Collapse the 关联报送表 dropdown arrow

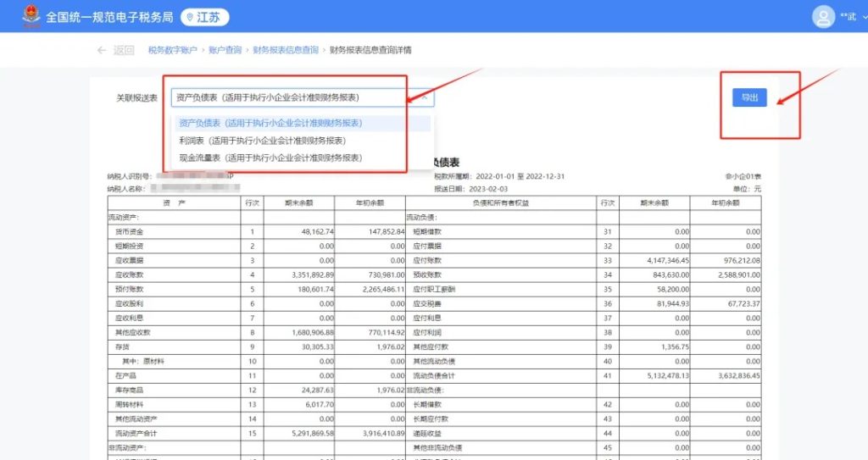pyautogui.click(x=425, y=98)
